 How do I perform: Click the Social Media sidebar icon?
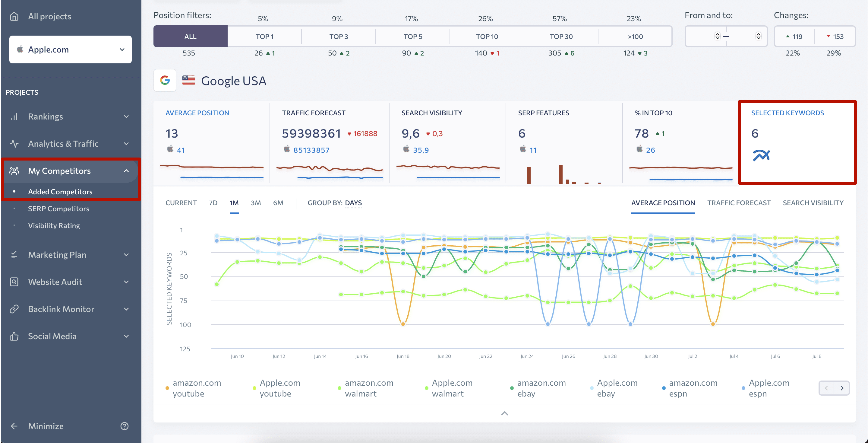click(x=15, y=336)
